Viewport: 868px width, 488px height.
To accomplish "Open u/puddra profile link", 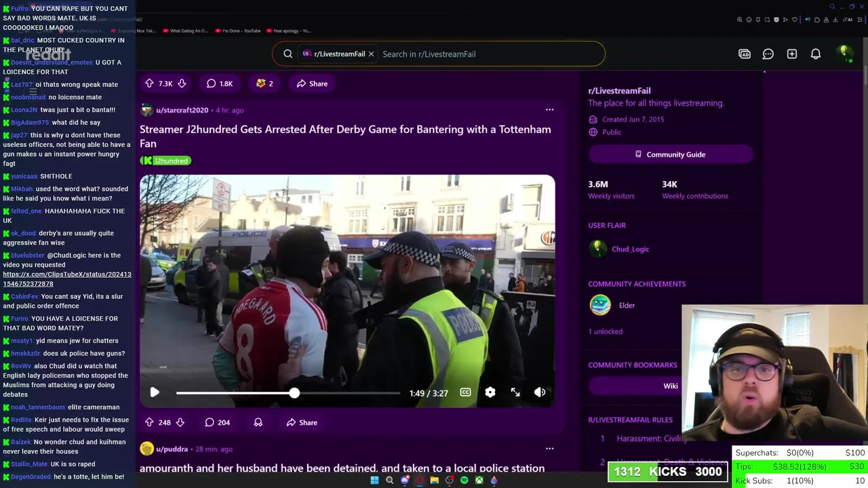I will 172,449.
